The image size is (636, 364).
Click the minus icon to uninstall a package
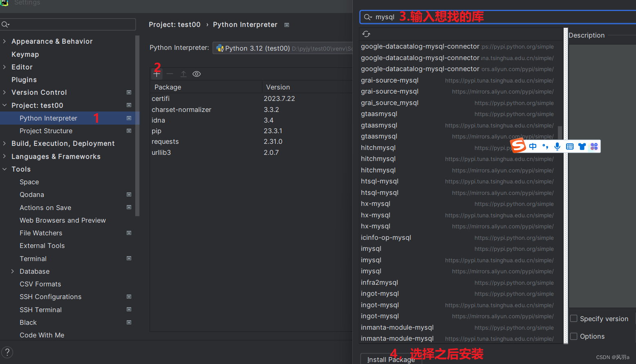[170, 74]
